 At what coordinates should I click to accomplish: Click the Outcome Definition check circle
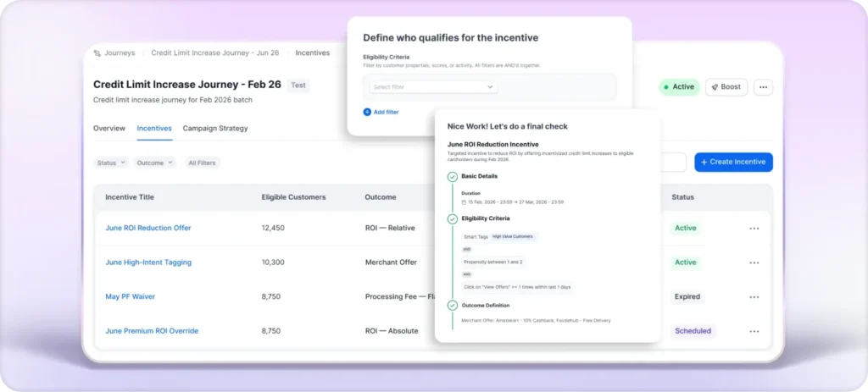[x=453, y=305]
